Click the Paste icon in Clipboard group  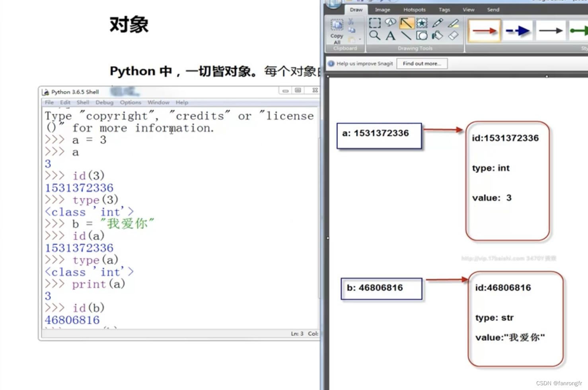click(x=352, y=39)
